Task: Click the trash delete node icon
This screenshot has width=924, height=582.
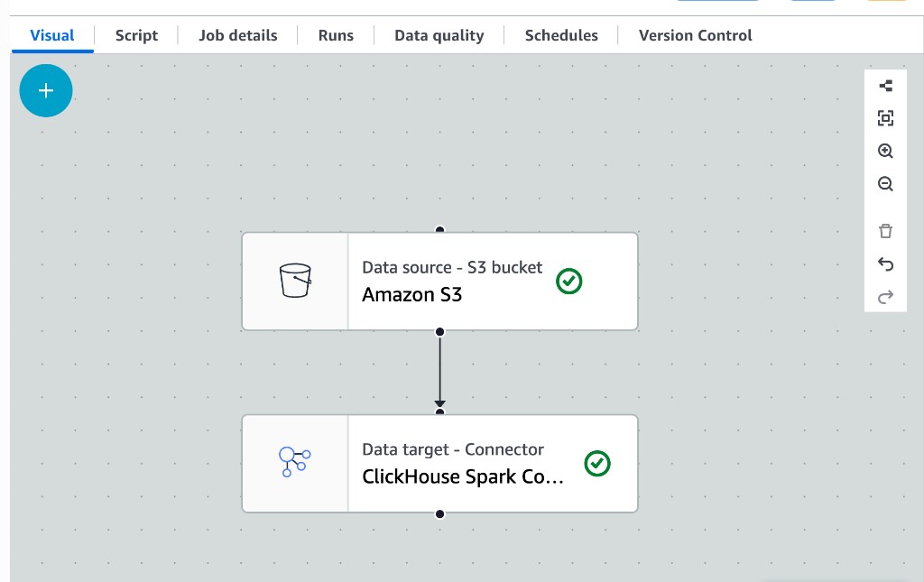Action: 885,231
